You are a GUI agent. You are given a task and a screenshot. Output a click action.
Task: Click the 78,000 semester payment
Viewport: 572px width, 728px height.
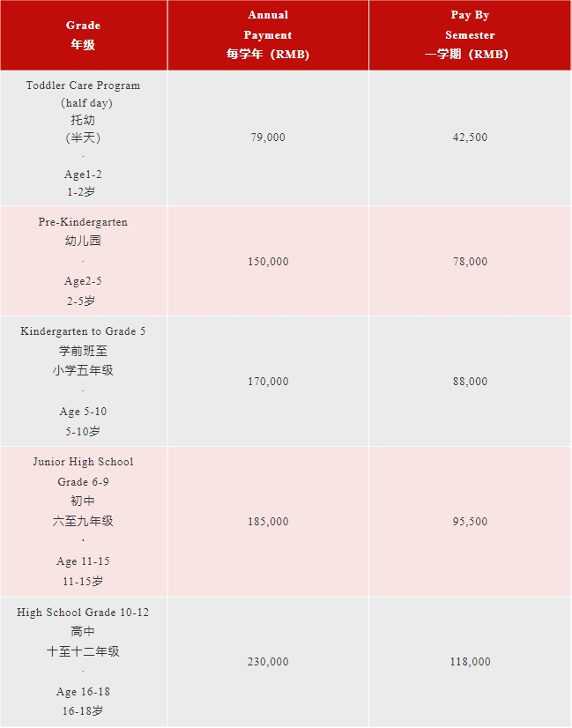[470, 262]
